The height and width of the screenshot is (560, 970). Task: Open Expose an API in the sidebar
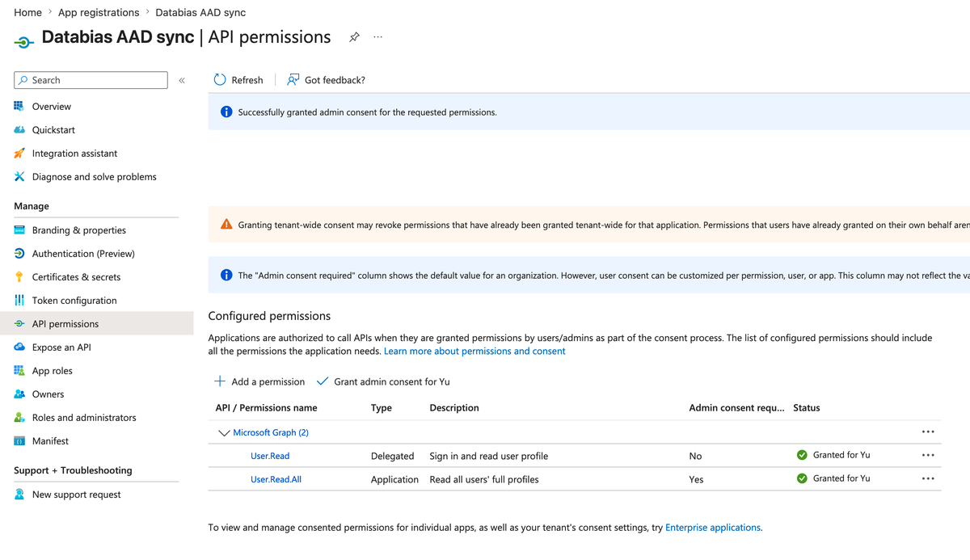coord(61,347)
